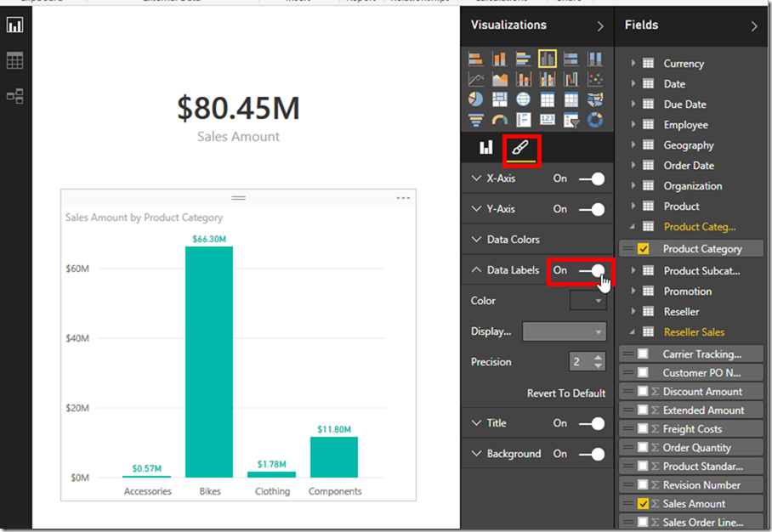
Task: Select the pie chart visualization
Action: (475, 99)
